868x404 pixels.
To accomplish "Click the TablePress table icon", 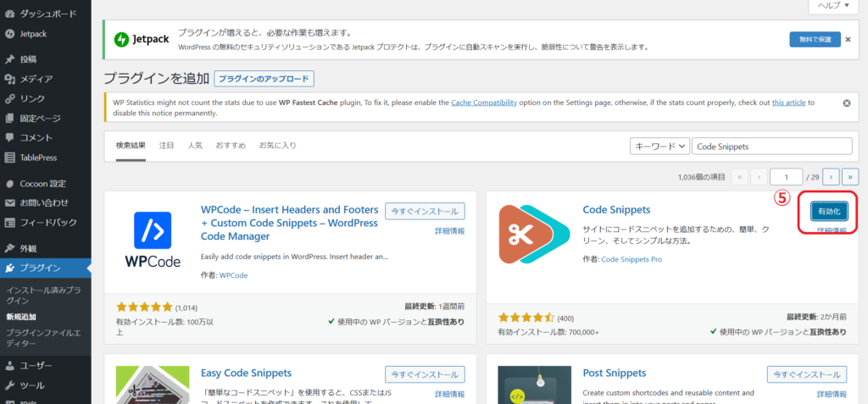I will tap(9, 158).
